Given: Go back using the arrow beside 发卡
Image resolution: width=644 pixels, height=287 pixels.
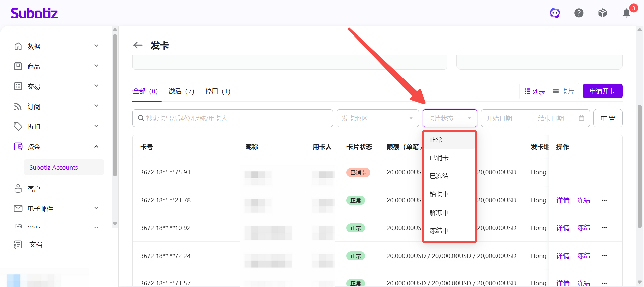Looking at the screenshot, I should tap(138, 45).
